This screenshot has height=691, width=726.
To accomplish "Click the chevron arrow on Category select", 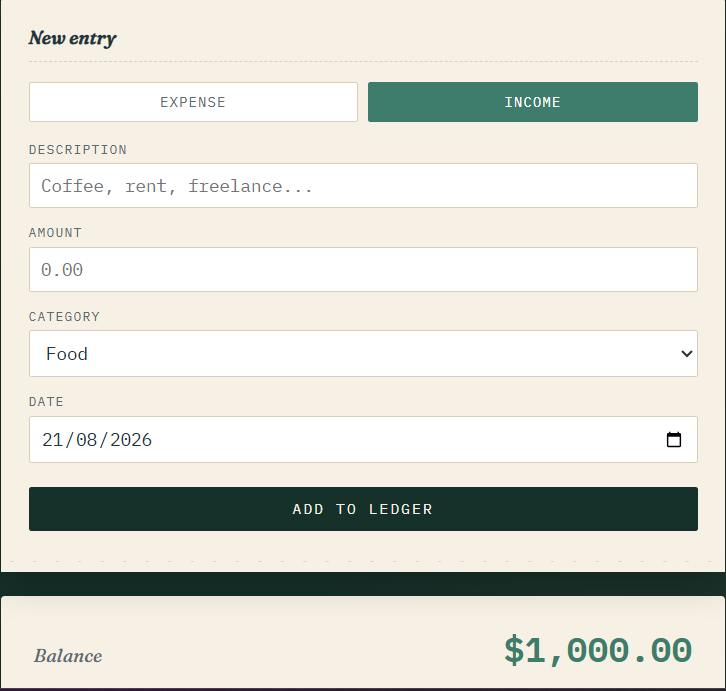I will 687,354.
